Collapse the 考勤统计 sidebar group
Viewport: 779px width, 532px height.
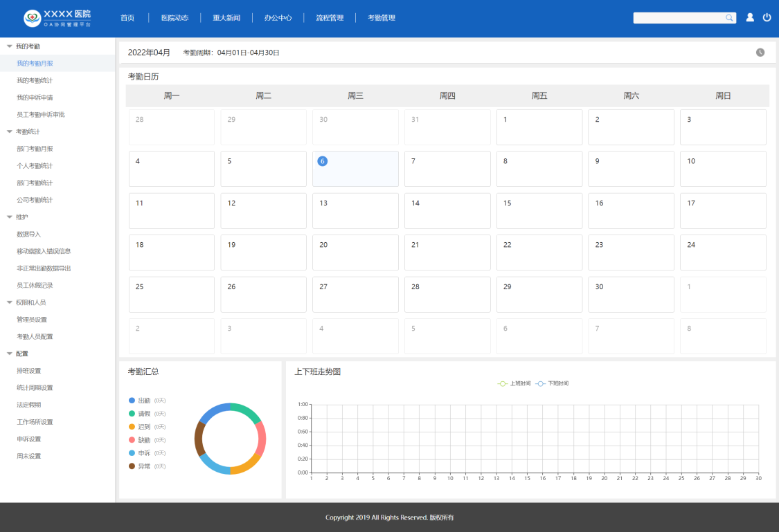point(10,131)
